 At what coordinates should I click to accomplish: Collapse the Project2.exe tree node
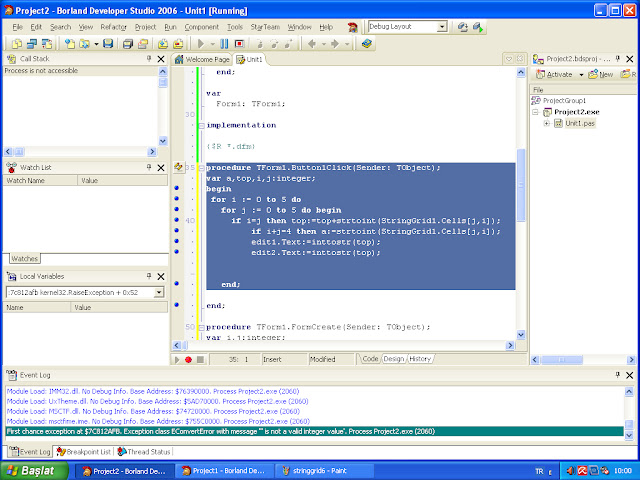[x=536, y=112]
